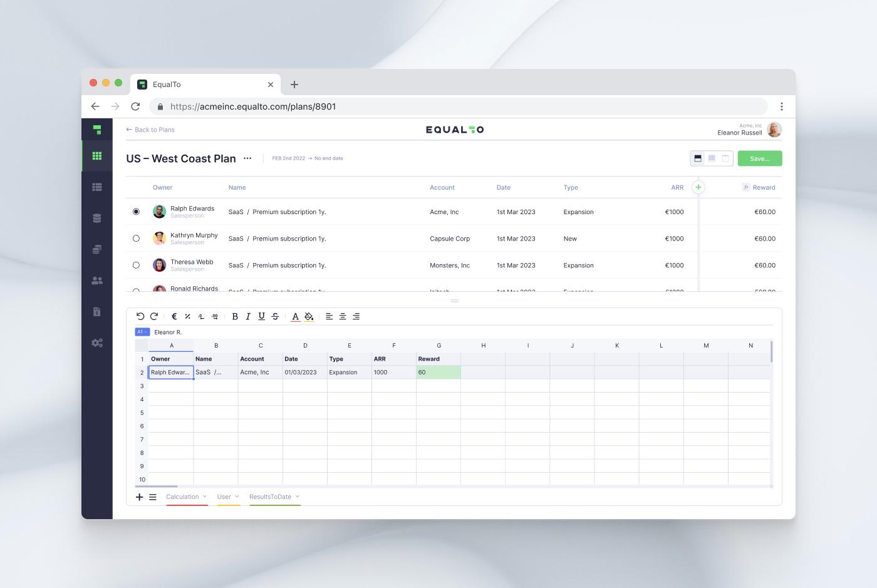Open the browser three-dot menu
877x588 pixels.
[x=781, y=106]
